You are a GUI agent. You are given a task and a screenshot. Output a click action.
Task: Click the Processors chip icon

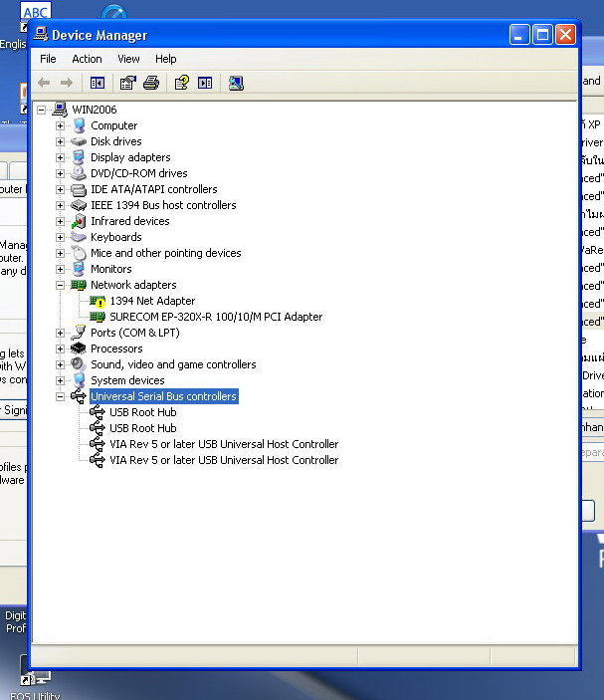[x=79, y=349]
